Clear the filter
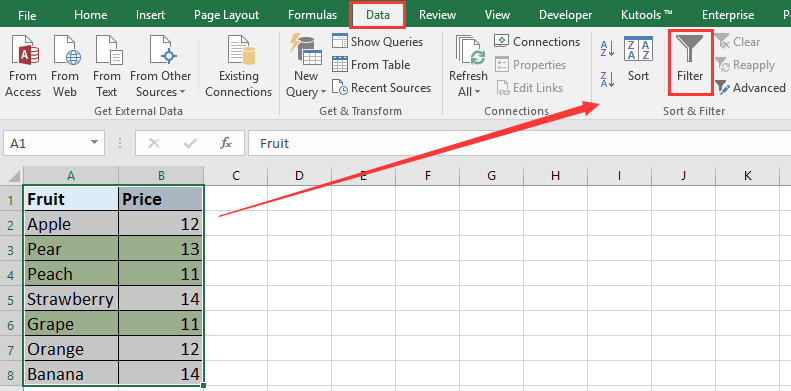 tap(738, 42)
